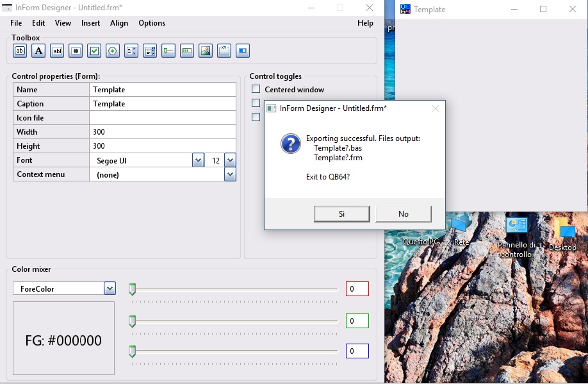Image resolution: width=588 pixels, height=384 pixels.
Task: Open the Insert menu
Action: (x=91, y=23)
